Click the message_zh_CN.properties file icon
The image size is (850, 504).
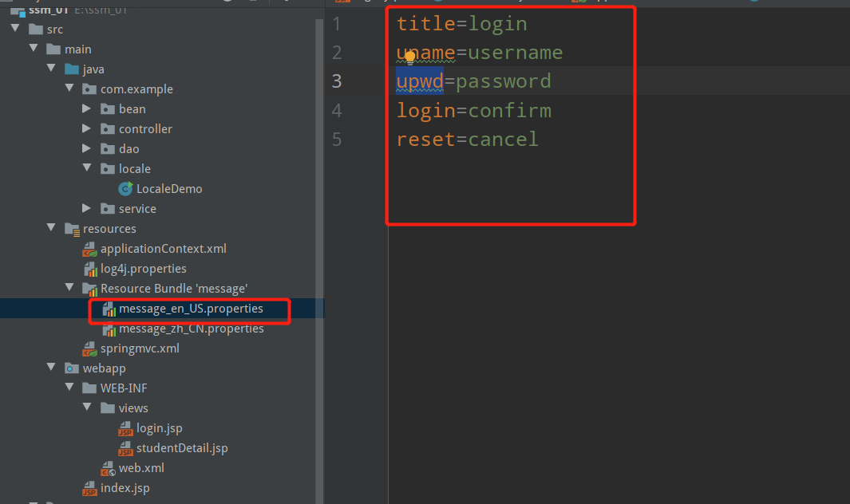coord(109,329)
